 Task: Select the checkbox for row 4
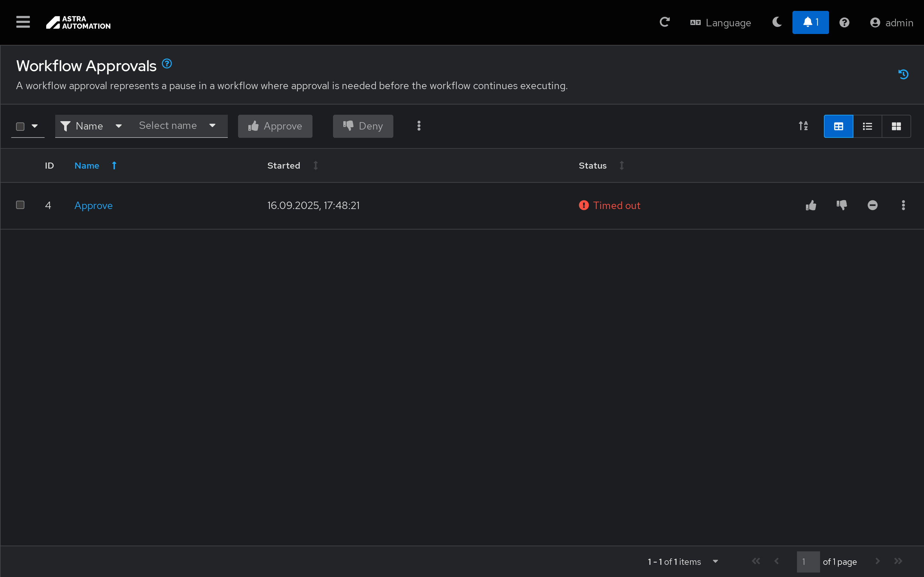[x=20, y=205]
